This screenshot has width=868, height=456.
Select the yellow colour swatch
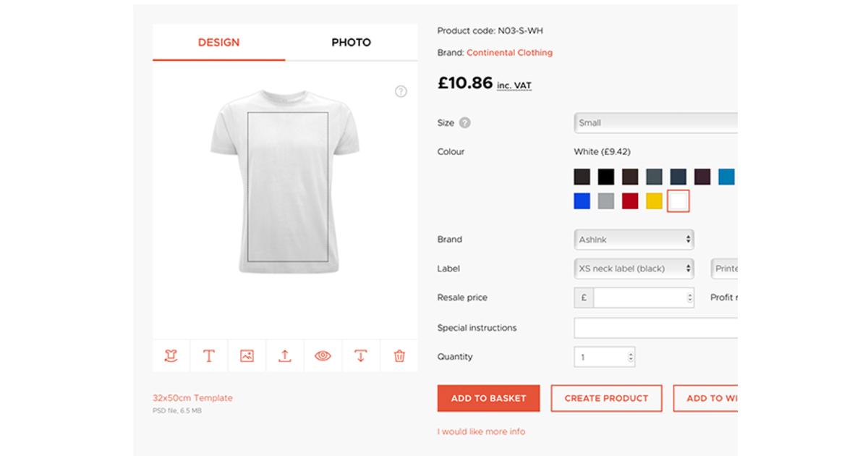653,200
